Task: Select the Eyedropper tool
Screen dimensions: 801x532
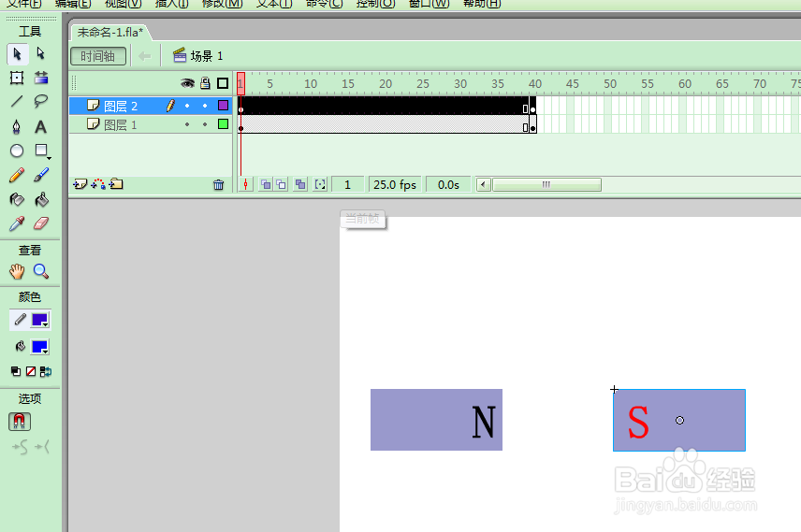Action: 17,223
